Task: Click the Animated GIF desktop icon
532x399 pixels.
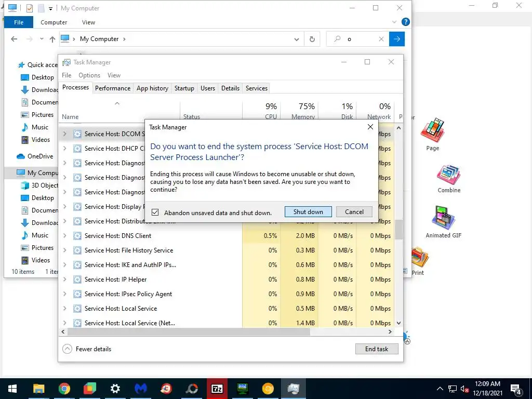Action: coord(443,222)
